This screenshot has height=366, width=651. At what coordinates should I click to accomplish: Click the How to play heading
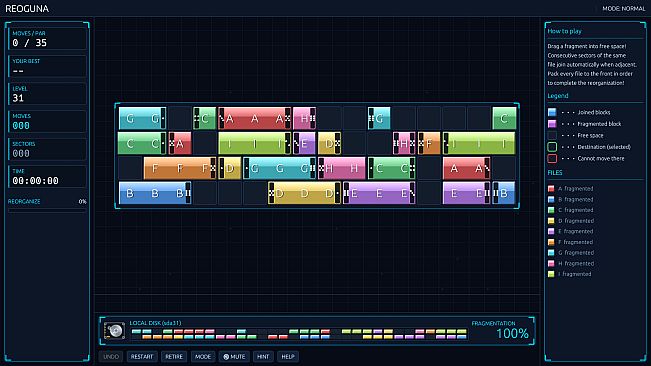(x=564, y=31)
